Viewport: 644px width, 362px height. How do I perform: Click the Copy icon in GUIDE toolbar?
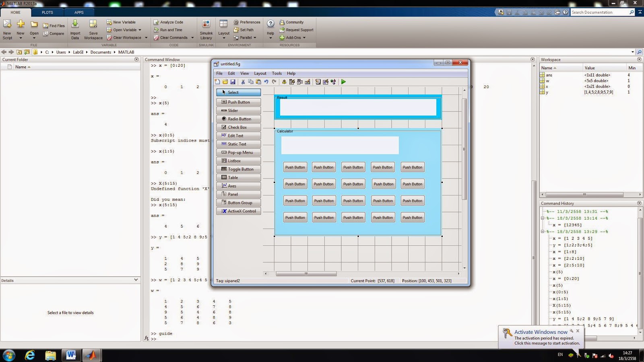[250, 82]
